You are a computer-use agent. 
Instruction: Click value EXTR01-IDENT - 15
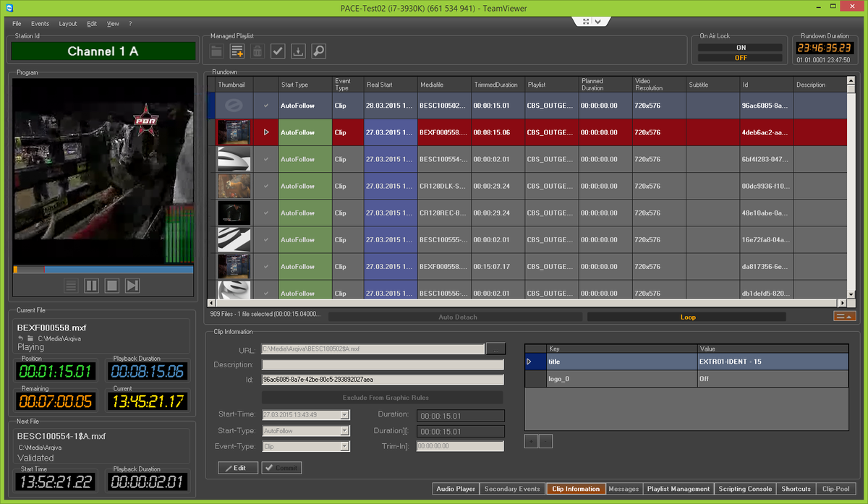click(729, 361)
